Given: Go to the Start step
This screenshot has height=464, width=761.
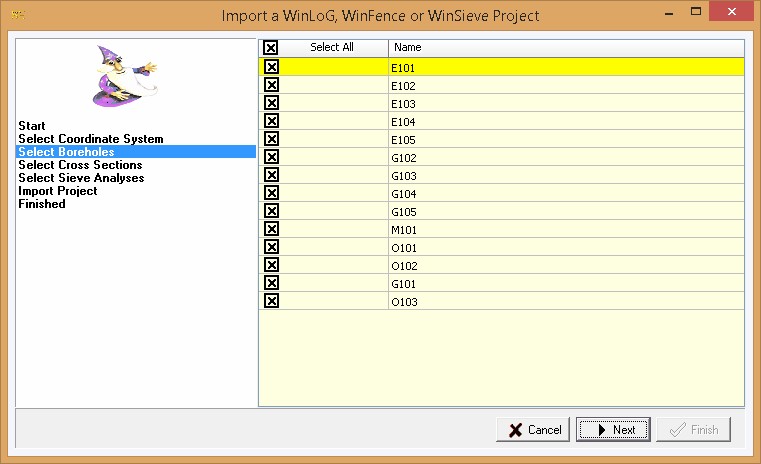Looking at the screenshot, I should (32, 126).
